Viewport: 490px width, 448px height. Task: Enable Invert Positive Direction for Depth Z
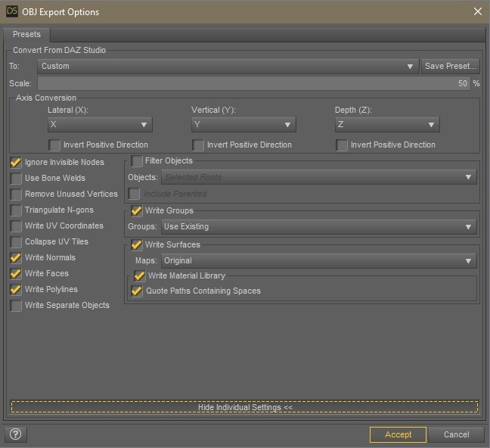click(x=342, y=145)
